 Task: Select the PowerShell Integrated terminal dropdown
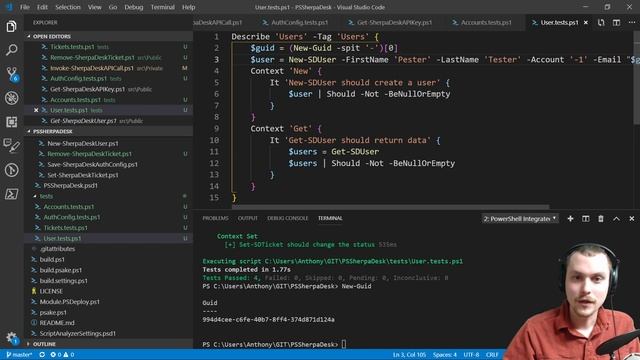point(520,219)
